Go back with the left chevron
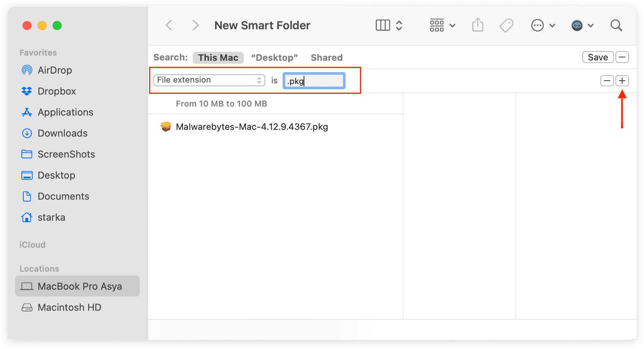The image size is (644, 349). [169, 26]
